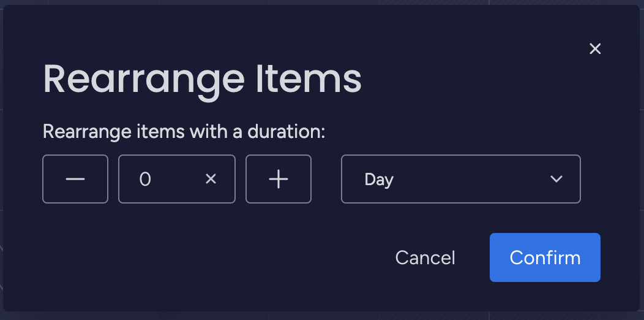644x320 pixels.
Task: Click the duration number input field
Action: [x=162, y=179]
